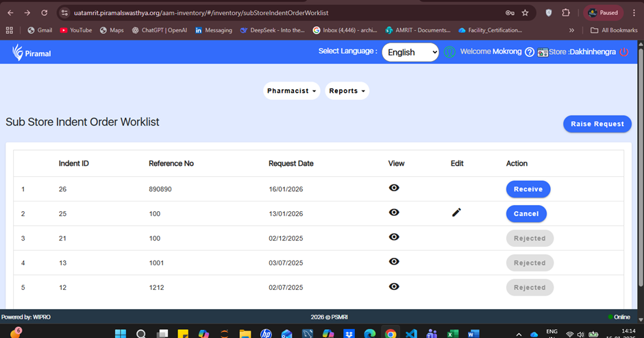Viewport: 644px width, 338px height.
Task: Open the Chrome extensions puzzle icon
Action: pyautogui.click(x=566, y=12)
